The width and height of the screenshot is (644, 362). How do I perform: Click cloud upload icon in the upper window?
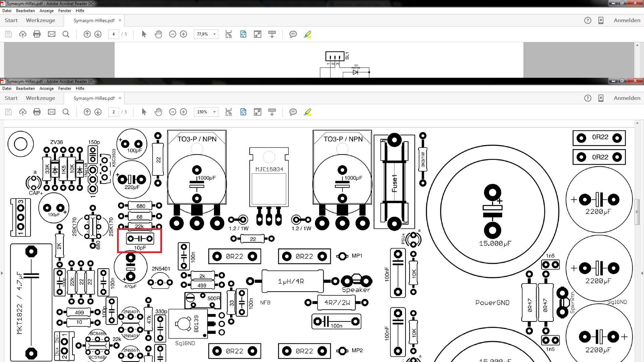[23, 34]
